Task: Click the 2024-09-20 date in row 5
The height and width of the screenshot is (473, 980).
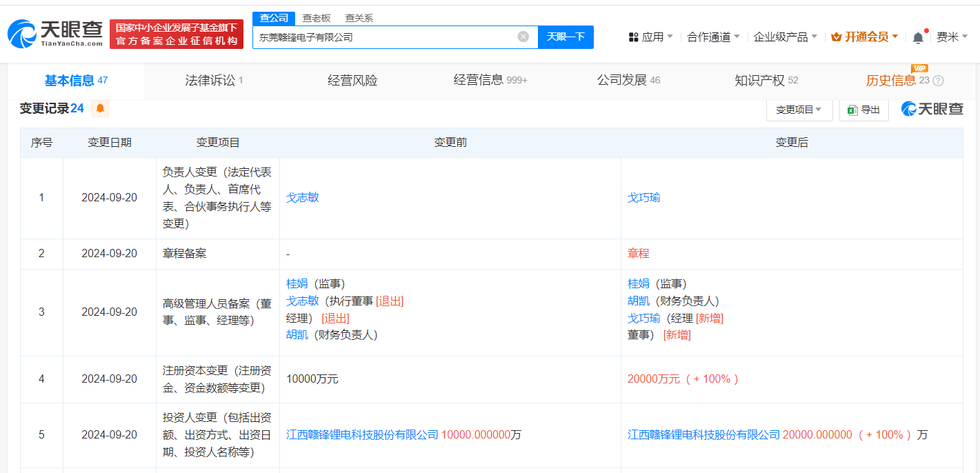Action: 109,435
